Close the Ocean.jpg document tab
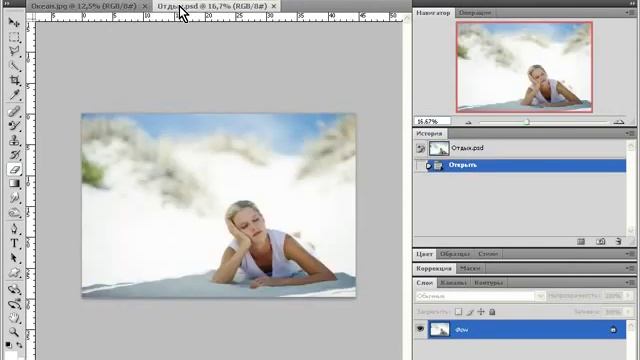Screen dimensions: 640x360 [144, 6]
